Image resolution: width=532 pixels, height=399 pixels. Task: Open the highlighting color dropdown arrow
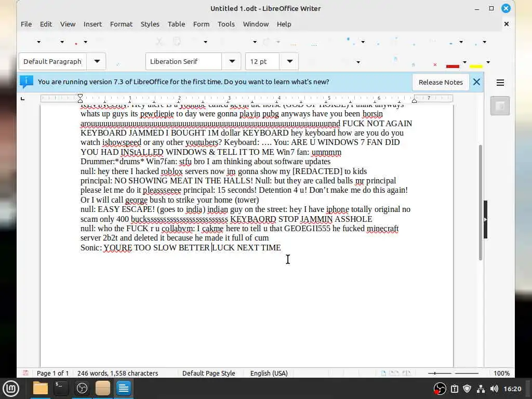[488, 62]
